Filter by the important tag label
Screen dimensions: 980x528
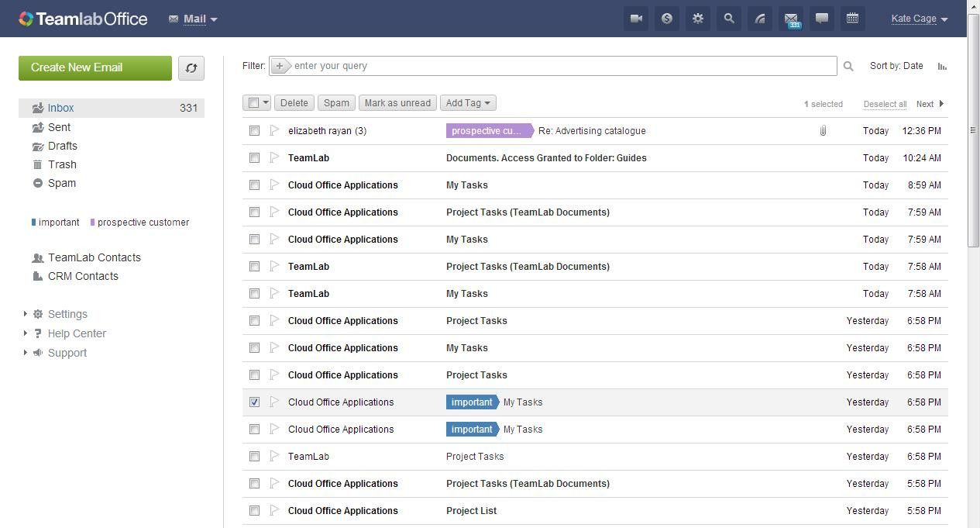[x=59, y=223]
